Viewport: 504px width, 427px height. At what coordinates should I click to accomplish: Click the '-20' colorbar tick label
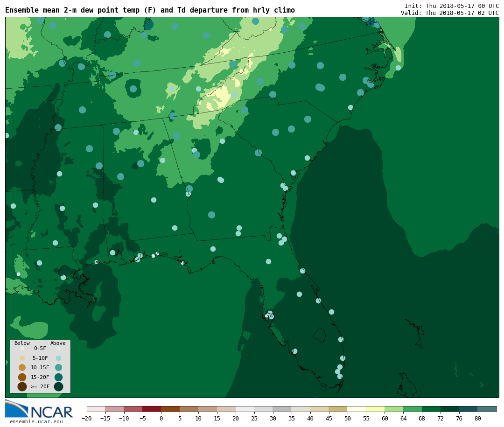click(87, 418)
